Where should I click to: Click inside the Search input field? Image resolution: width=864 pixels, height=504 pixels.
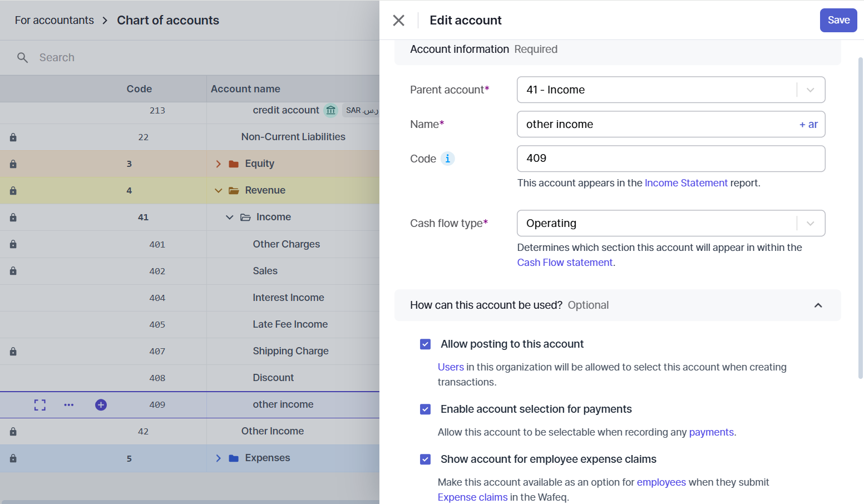[x=111, y=57]
